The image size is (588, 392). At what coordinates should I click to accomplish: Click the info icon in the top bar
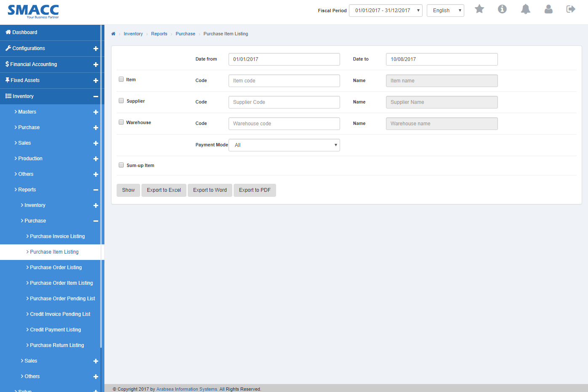point(502,9)
